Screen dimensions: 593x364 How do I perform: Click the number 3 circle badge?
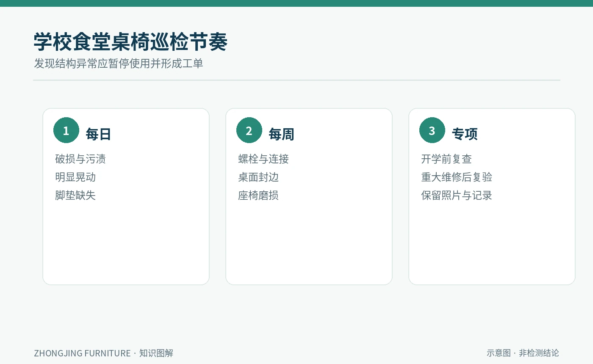[x=432, y=130]
